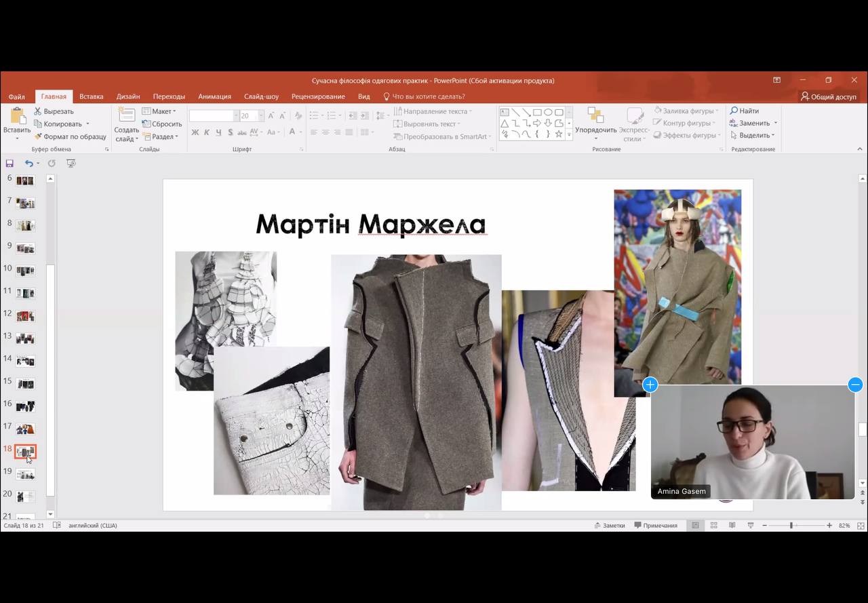Select slide 19 thumbnail in the left panel
The image size is (868, 603).
tap(25, 474)
